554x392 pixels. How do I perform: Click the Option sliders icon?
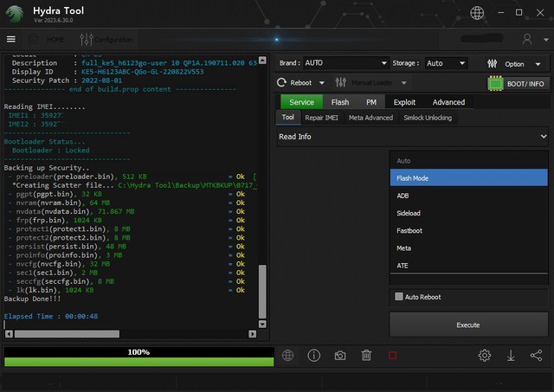click(493, 63)
